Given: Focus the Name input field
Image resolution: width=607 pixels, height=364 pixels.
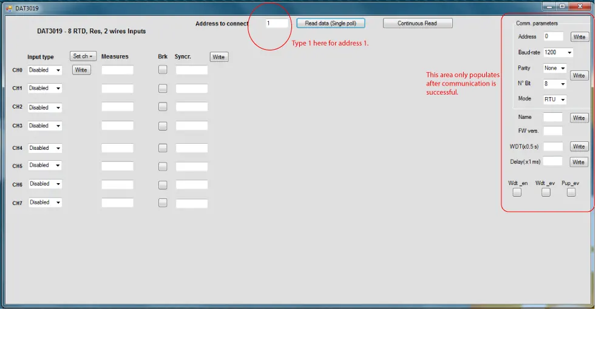Looking at the screenshot, I should click(x=553, y=117).
